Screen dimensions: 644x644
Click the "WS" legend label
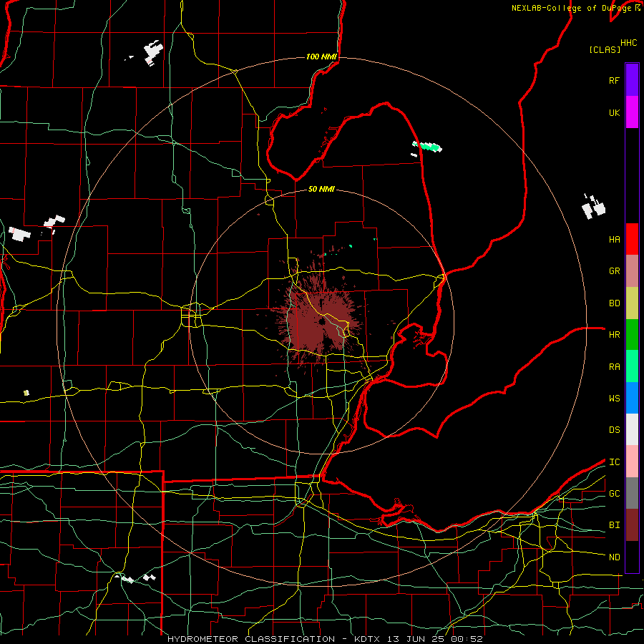pyautogui.click(x=614, y=398)
